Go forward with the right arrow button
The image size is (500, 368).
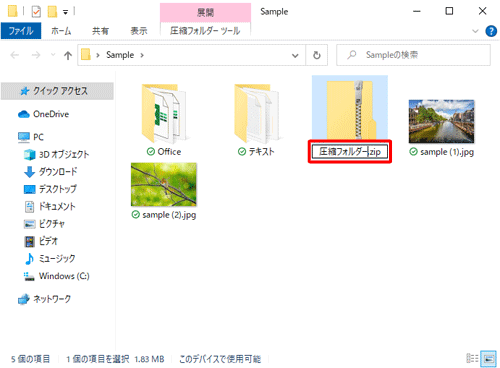[x=36, y=55]
